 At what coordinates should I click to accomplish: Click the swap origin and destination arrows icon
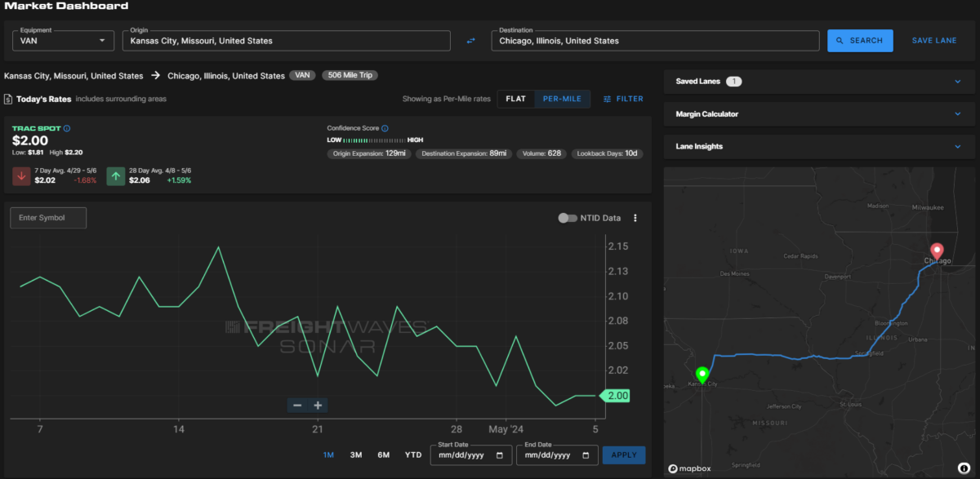(470, 41)
